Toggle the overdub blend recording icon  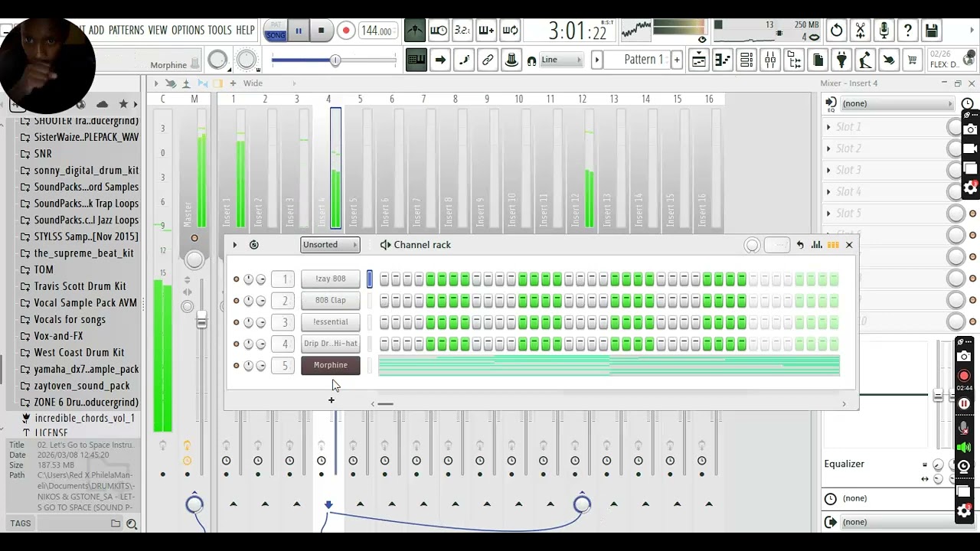point(486,31)
